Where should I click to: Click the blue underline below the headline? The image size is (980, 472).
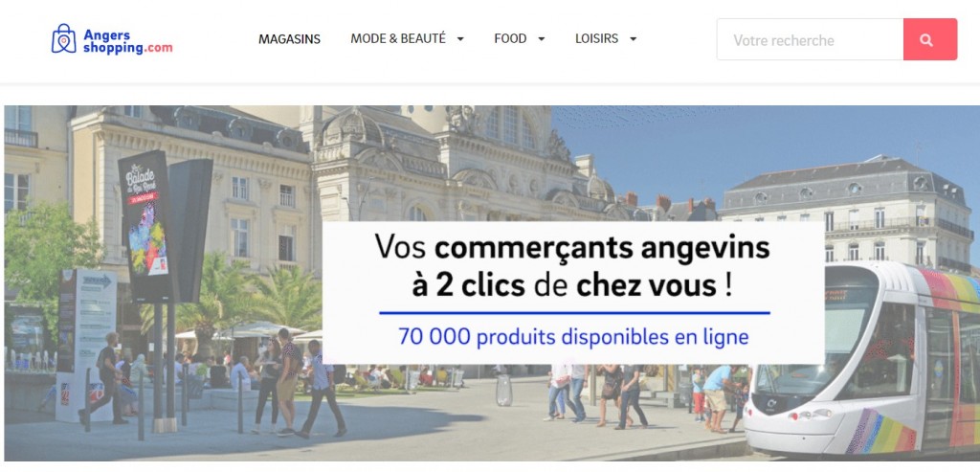(x=574, y=312)
